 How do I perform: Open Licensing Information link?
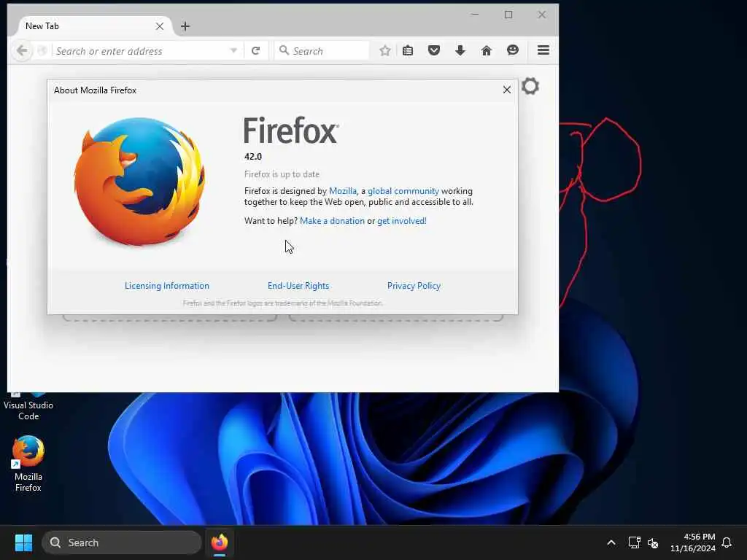(167, 286)
